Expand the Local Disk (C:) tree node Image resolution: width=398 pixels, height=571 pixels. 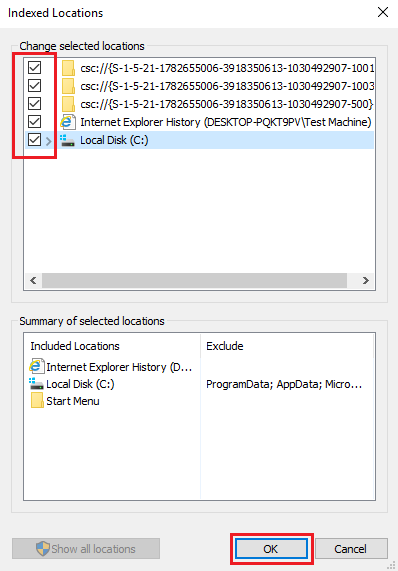(49, 141)
